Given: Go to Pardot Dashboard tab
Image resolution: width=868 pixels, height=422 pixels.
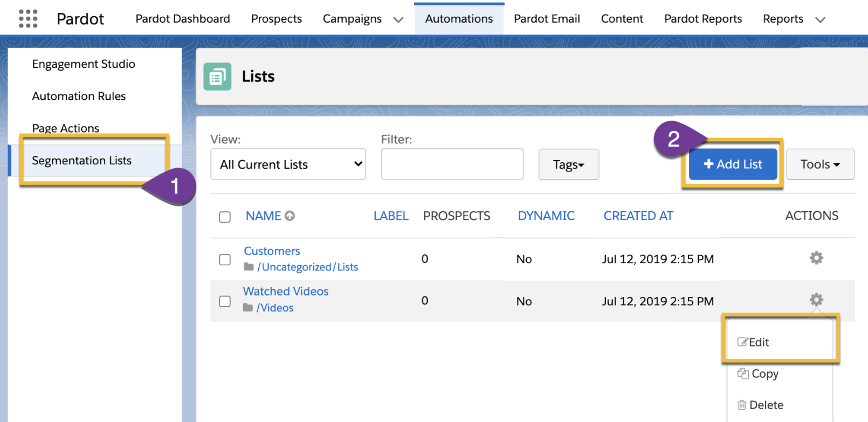Looking at the screenshot, I should point(183,19).
